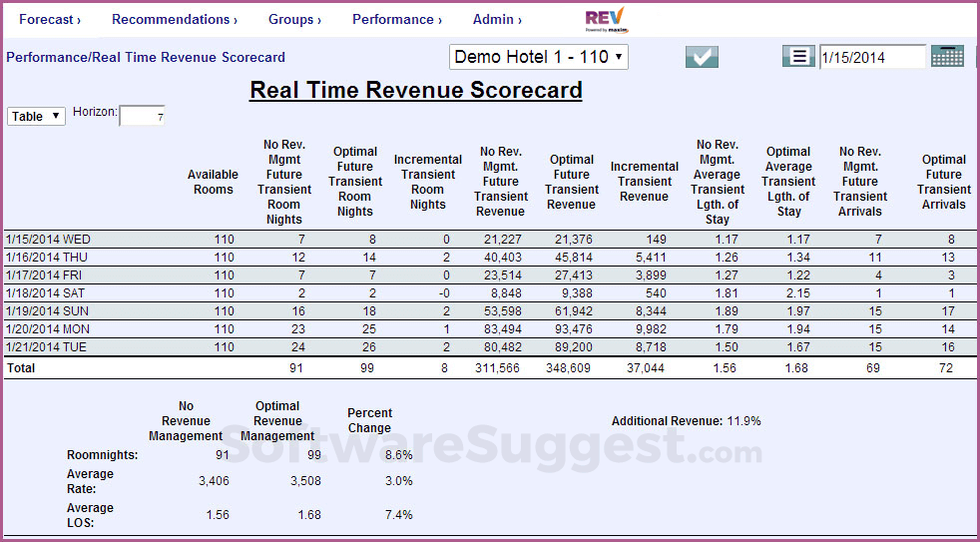Click the 311,566 total revenue cell

pyautogui.click(x=497, y=368)
